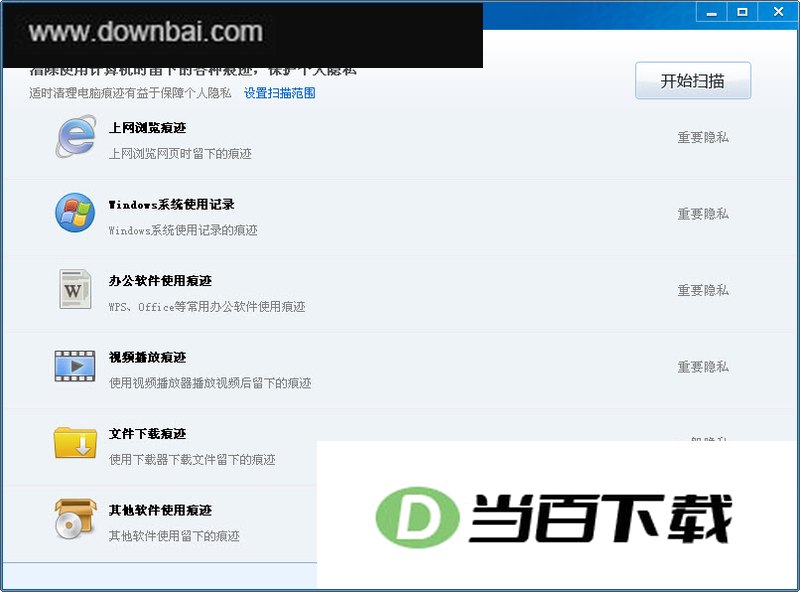The width and height of the screenshot is (800, 592).
Task: Click the 开始扫描 button
Action: (693, 81)
